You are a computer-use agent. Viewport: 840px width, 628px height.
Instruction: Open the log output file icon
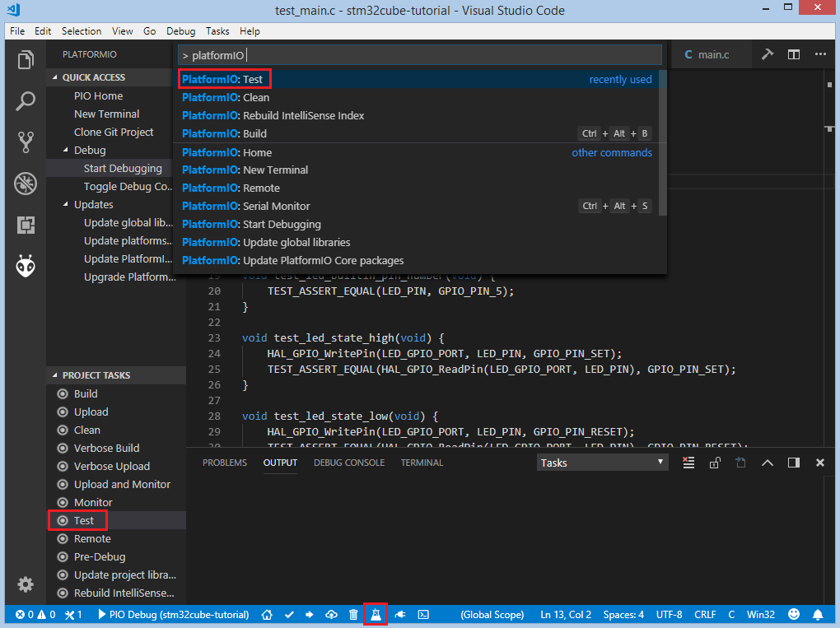(x=740, y=463)
